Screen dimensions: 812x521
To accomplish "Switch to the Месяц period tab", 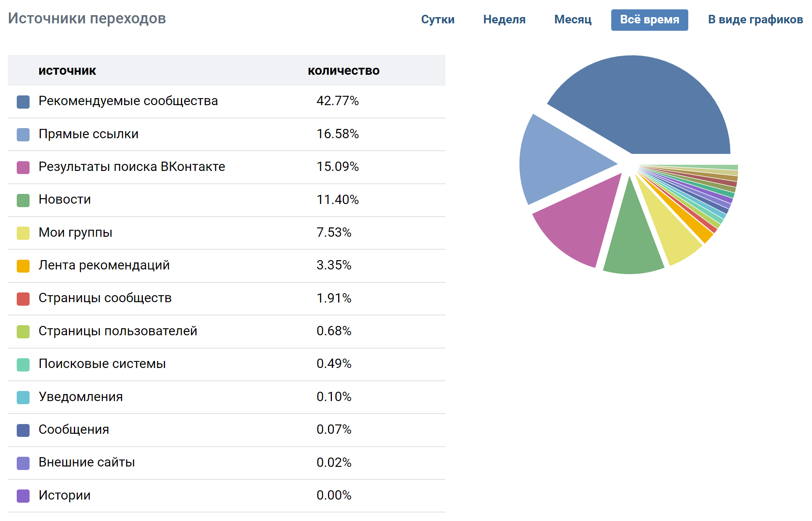I will click(x=573, y=19).
